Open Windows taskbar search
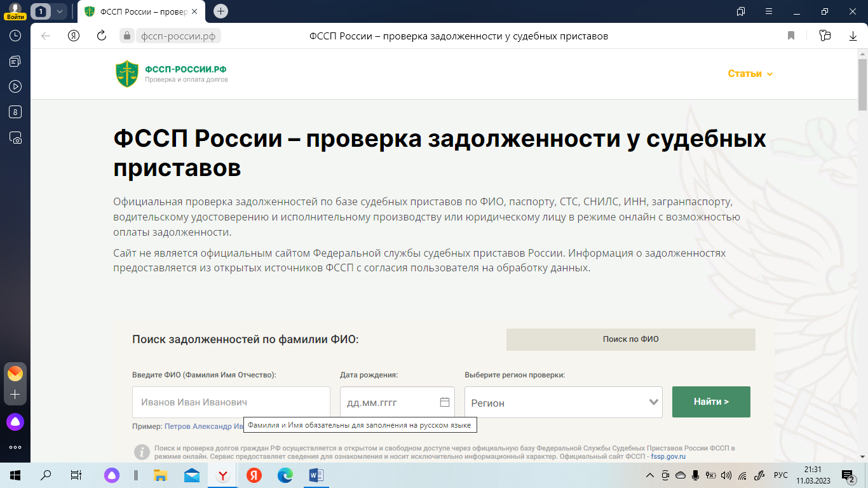The width and height of the screenshot is (868, 488). tap(46, 475)
